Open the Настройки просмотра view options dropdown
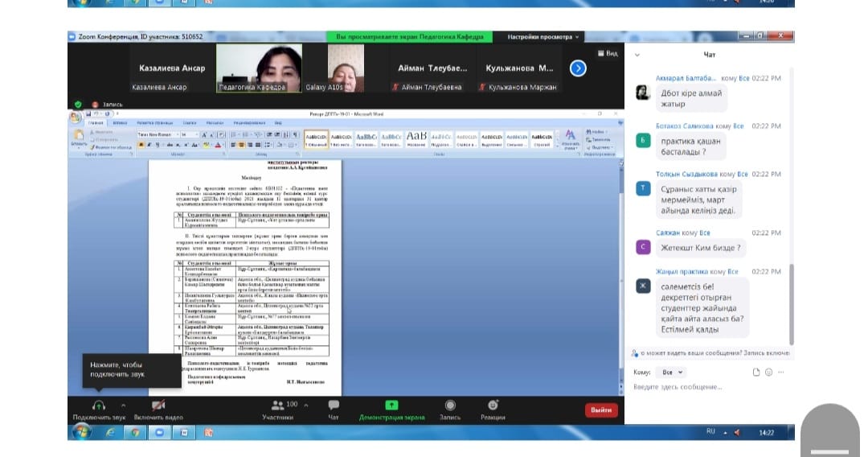868x457 pixels. tap(543, 37)
